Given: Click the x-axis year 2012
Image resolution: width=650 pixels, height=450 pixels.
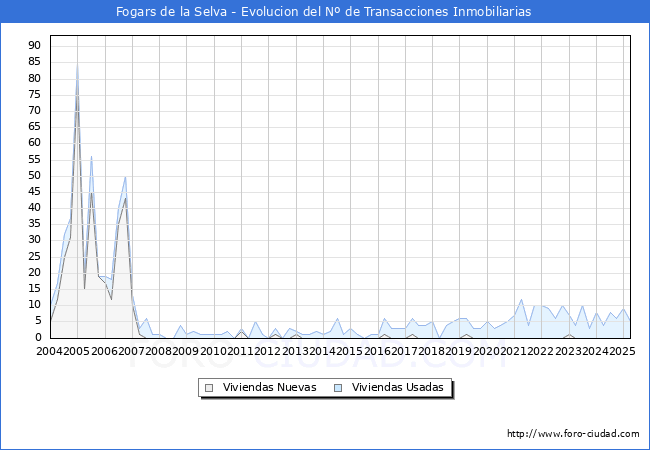Looking at the screenshot, I should click(x=268, y=351).
